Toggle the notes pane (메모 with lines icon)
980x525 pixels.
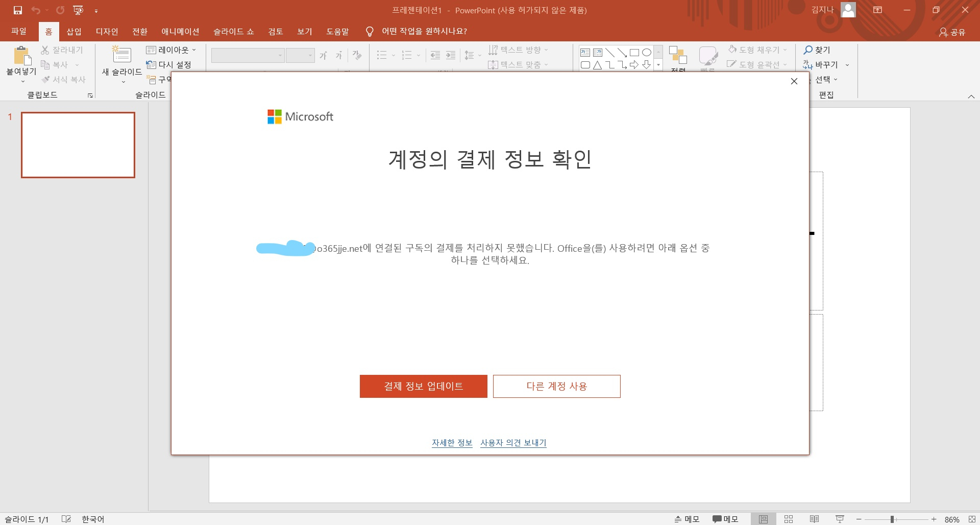[687, 519]
